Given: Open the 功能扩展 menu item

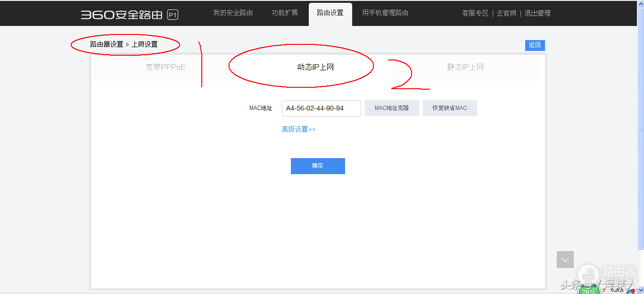Looking at the screenshot, I should (x=285, y=13).
